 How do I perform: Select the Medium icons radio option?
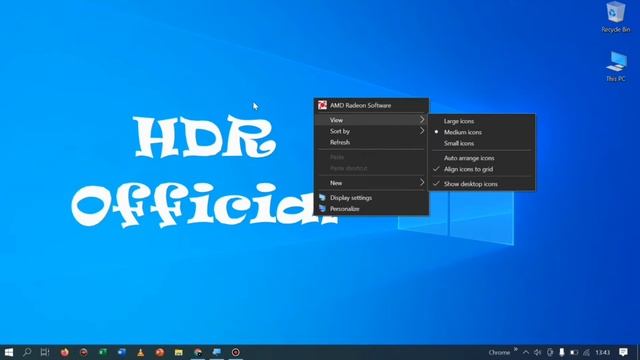[482, 132]
